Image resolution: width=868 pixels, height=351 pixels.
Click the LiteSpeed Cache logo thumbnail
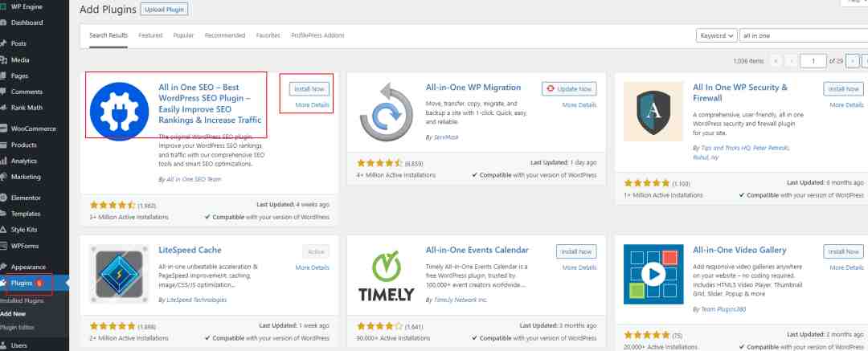click(x=119, y=274)
